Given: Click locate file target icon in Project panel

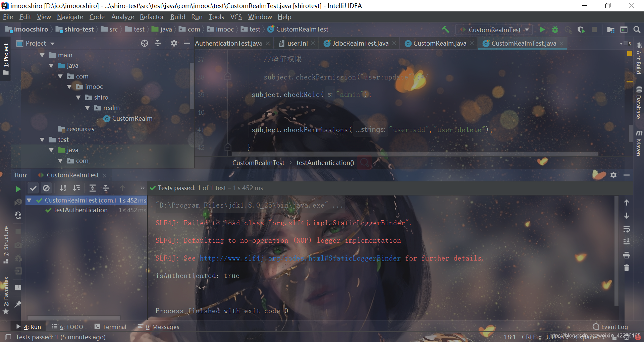Looking at the screenshot, I should pyautogui.click(x=145, y=43).
